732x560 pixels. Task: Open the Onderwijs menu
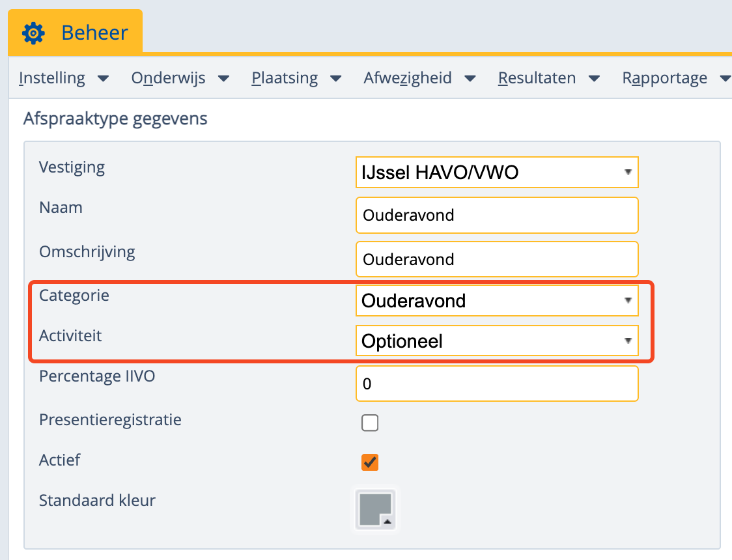coord(168,78)
